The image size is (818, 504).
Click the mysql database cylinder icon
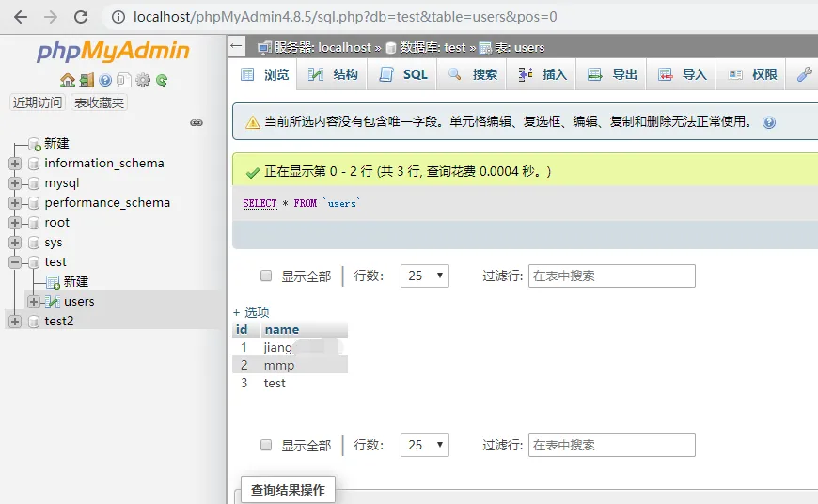point(34,183)
